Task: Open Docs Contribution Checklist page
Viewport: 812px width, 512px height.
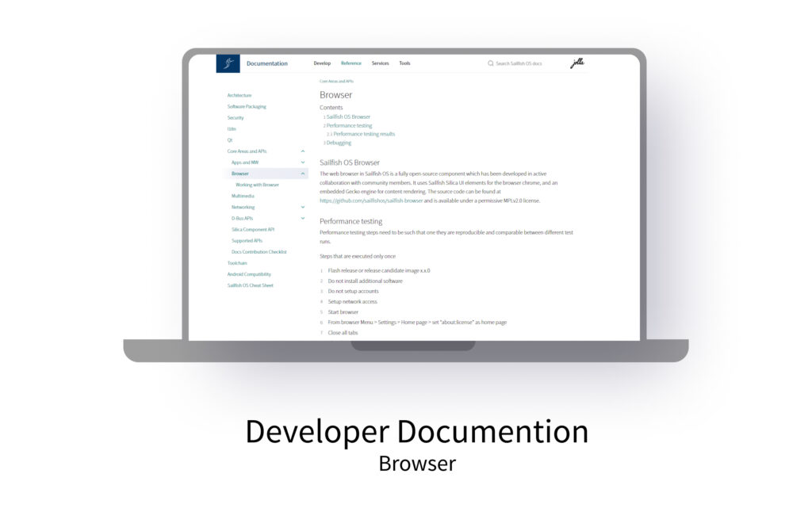Action: point(259,252)
